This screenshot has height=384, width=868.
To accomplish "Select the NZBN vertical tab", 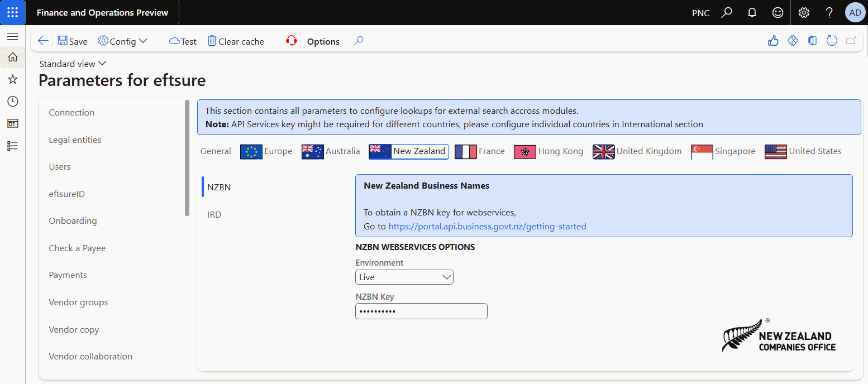I will (x=219, y=187).
